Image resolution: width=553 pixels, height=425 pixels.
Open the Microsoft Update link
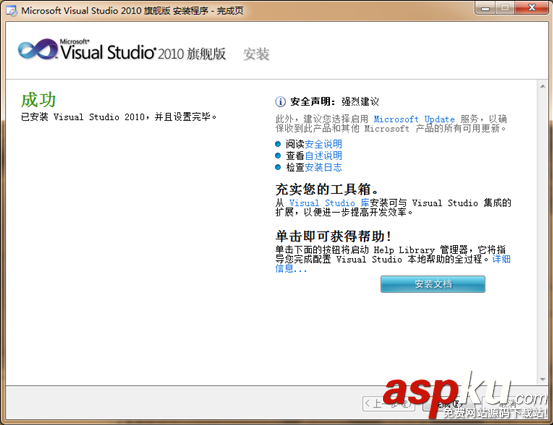pos(414,119)
